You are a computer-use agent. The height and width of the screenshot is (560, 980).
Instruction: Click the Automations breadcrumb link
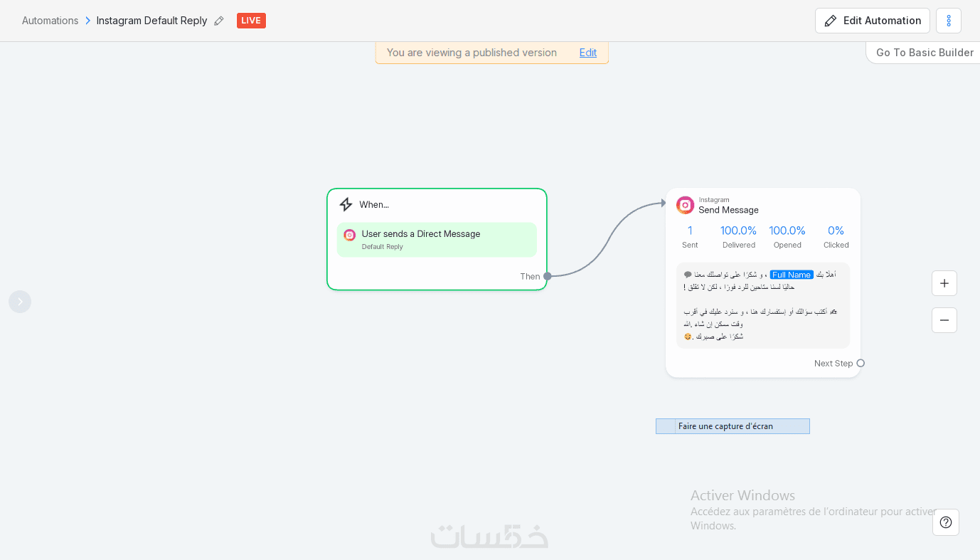pos(50,21)
